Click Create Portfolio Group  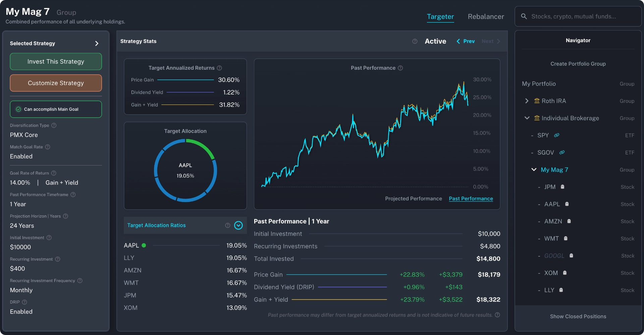pos(578,64)
